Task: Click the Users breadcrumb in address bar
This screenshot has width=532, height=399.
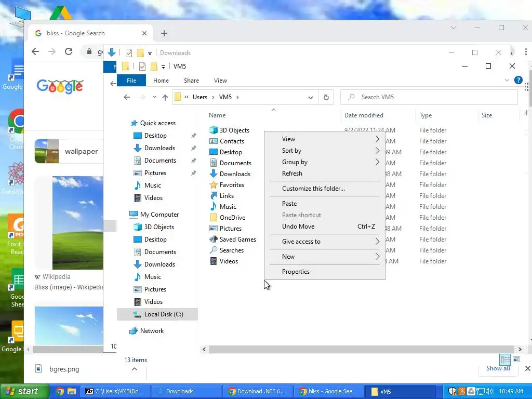Action: (x=200, y=97)
